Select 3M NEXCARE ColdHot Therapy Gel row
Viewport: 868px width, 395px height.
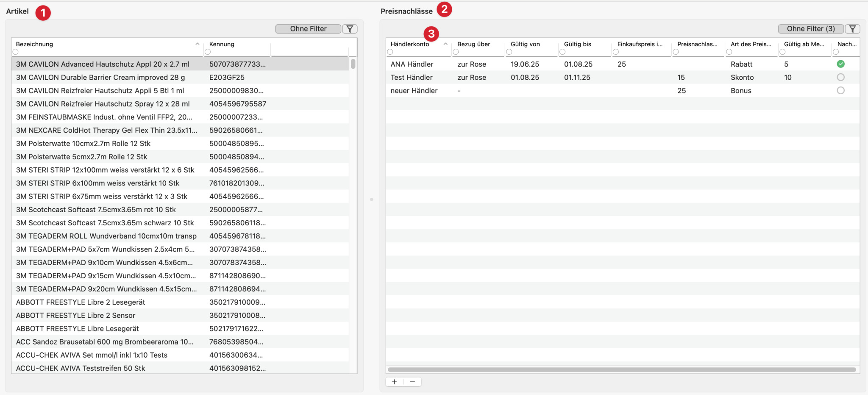180,130
